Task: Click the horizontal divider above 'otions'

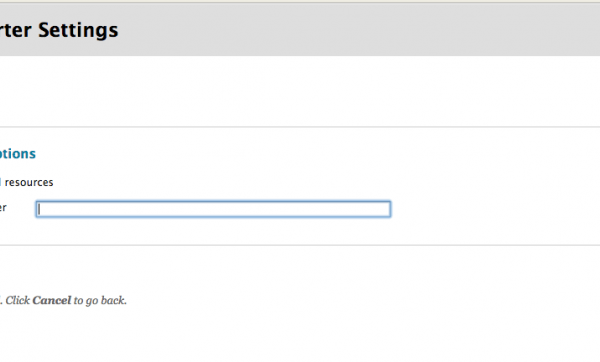Action: [300, 127]
